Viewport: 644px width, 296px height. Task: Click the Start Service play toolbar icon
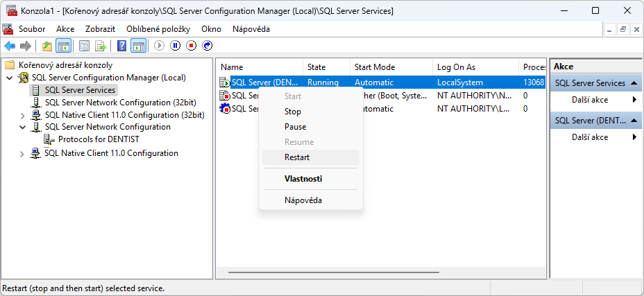coord(160,46)
